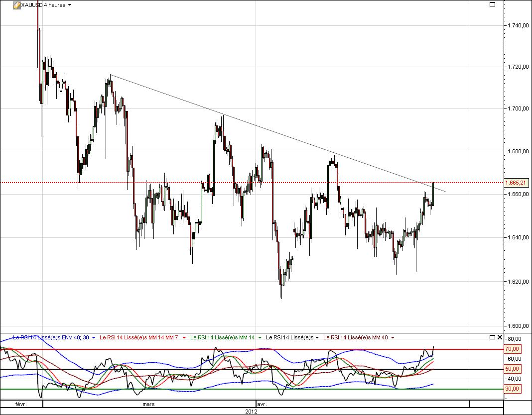Click the mars label on the time axis
Screen dimensions: 532x415
pyautogui.click(x=148, y=405)
